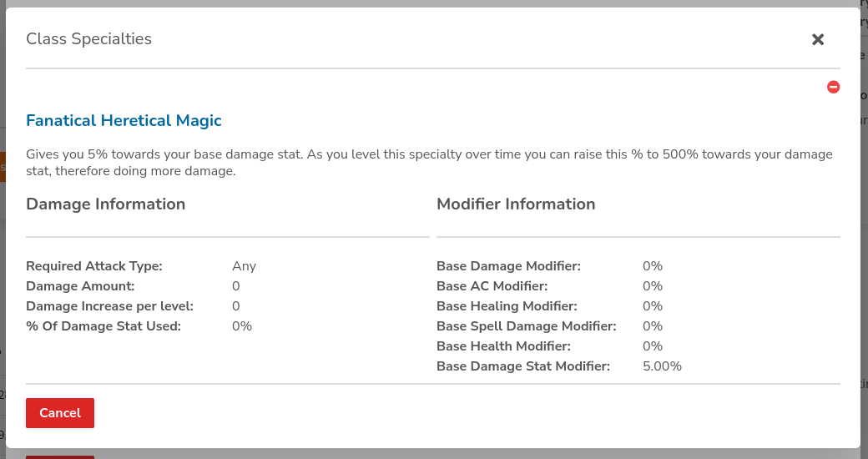The width and height of the screenshot is (868, 459).
Task: Select the Modifier Information heading
Action: 516,204
